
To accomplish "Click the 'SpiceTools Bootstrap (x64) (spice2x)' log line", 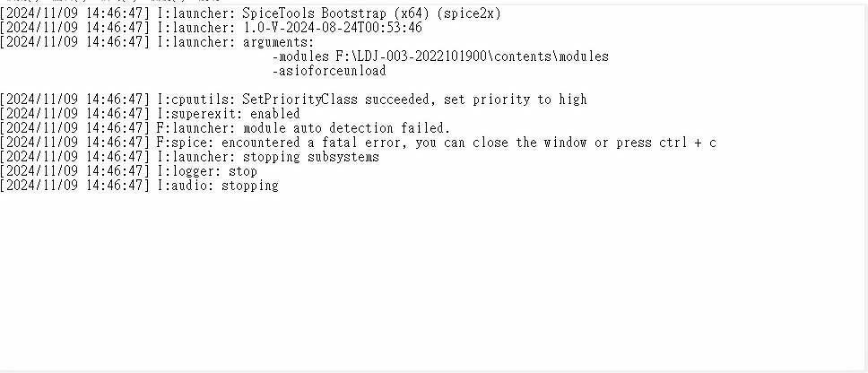I will coord(250,13).
